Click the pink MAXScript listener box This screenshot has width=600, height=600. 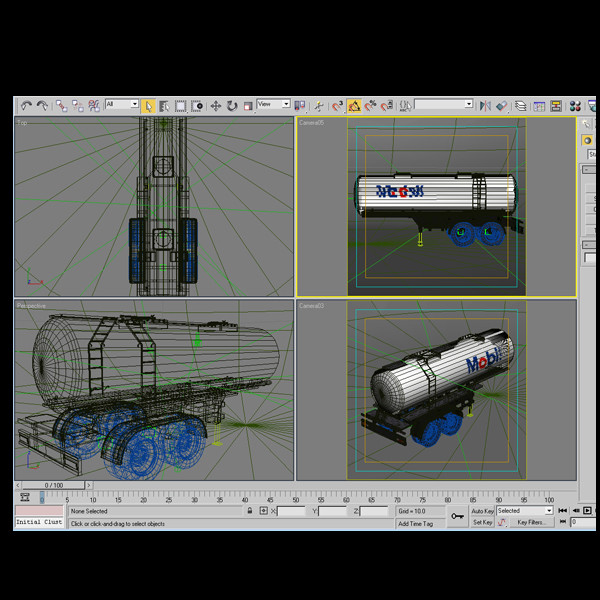click(39, 510)
